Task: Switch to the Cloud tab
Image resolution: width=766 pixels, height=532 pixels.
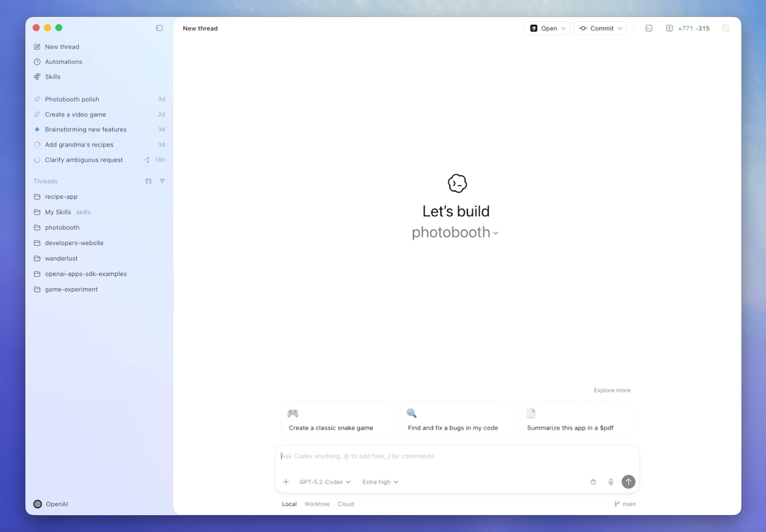Action: click(x=346, y=504)
